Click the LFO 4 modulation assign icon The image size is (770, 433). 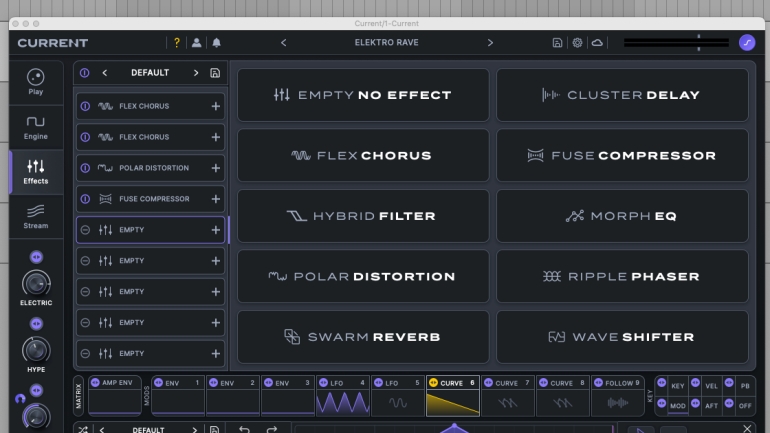click(323, 382)
